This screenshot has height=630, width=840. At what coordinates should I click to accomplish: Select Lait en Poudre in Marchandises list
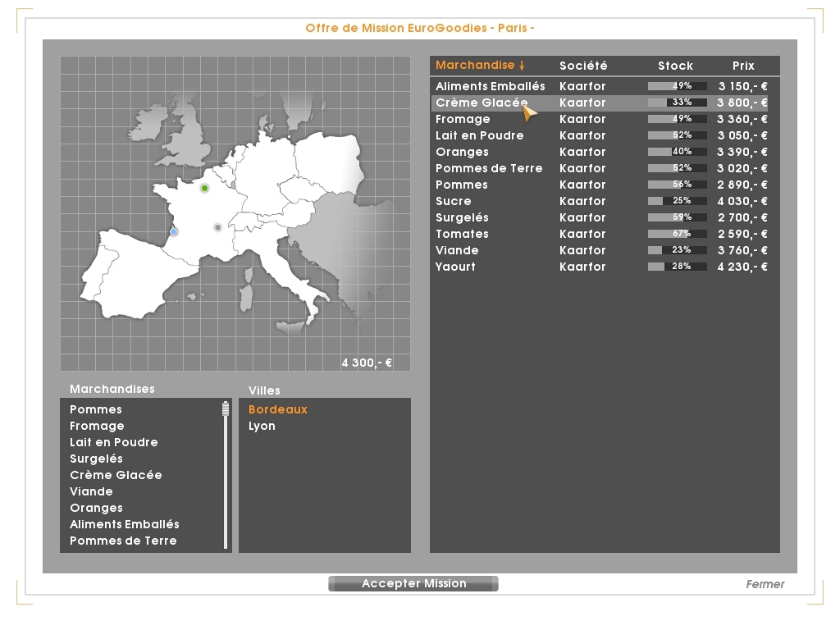click(113, 442)
